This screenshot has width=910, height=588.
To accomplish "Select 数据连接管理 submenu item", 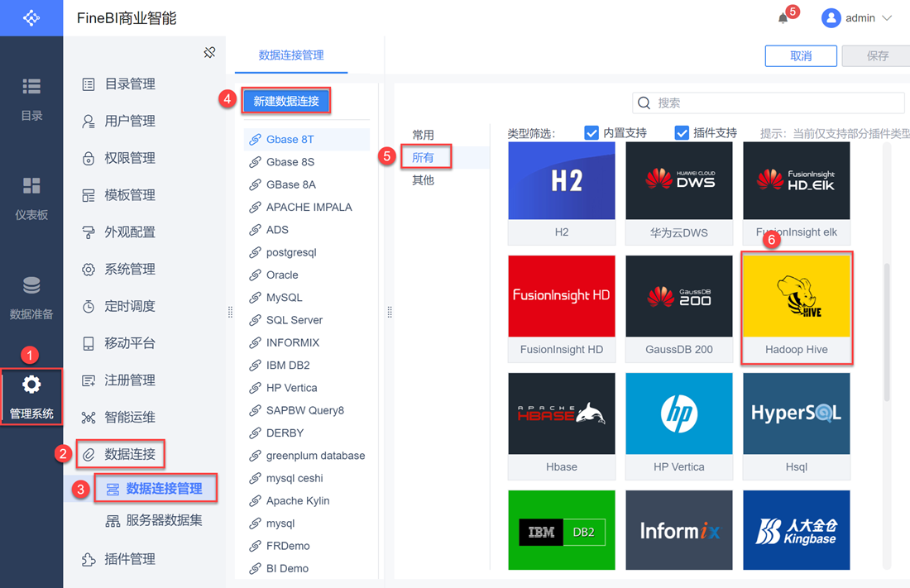I will (156, 488).
